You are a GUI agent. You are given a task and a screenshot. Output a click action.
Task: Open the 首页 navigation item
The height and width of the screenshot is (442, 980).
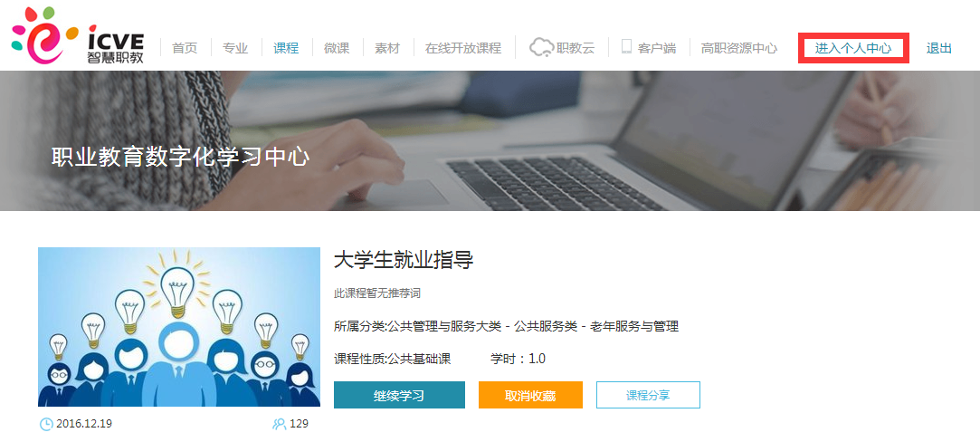coord(185,48)
